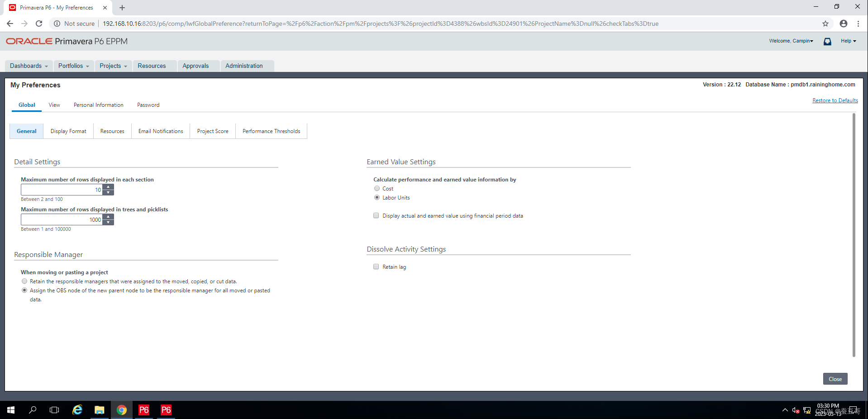Open the browser profile avatar icon

(x=843, y=24)
